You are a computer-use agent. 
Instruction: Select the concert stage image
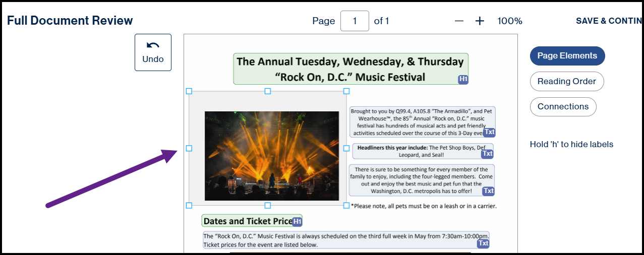(x=272, y=156)
